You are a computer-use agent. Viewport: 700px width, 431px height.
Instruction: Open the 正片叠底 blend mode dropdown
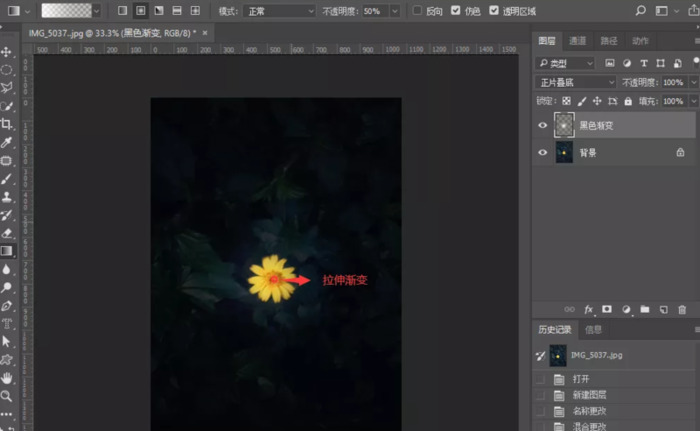click(x=575, y=82)
